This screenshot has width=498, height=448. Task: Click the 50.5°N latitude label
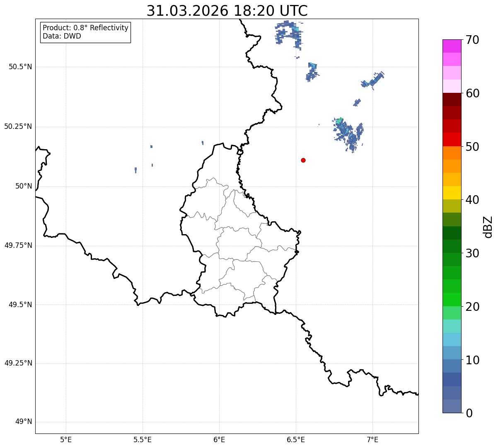tap(20, 67)
